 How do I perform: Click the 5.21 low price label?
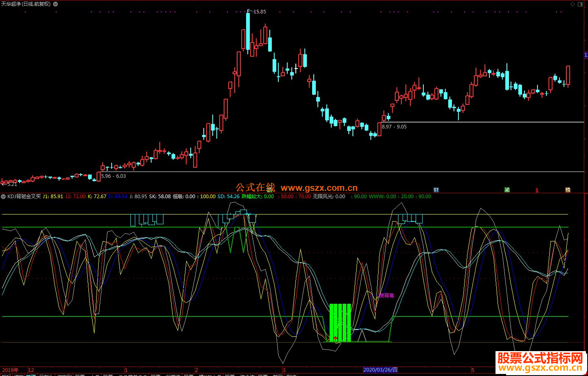(12, 184)
